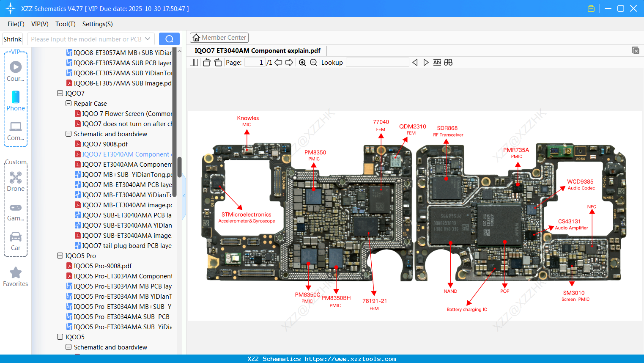Zoom out of the PDF view

click(313, 62)
